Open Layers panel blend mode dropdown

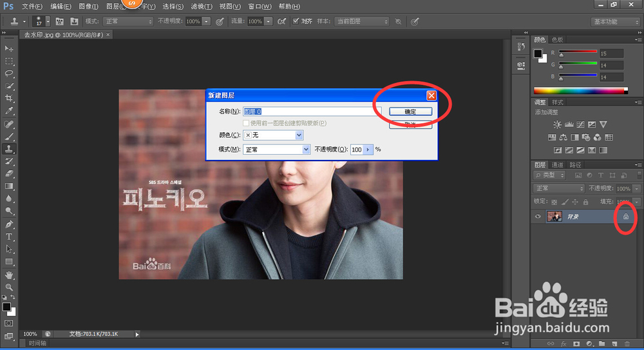click(x=558, y=188)
